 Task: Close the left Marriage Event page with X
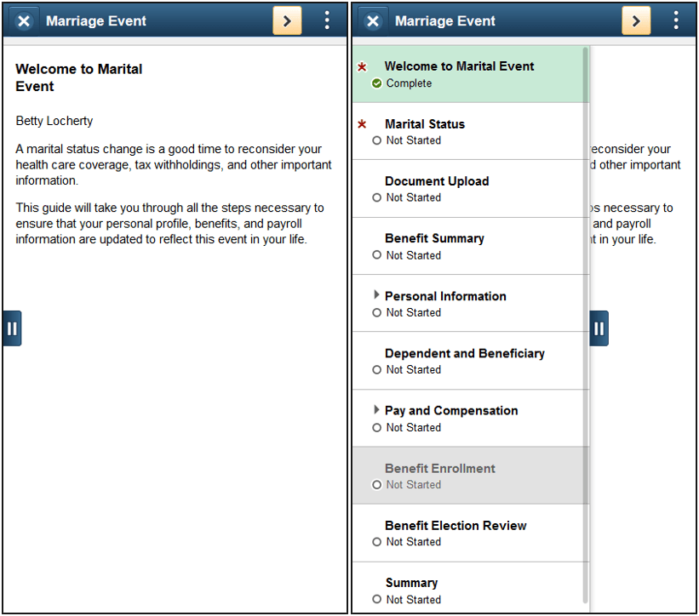pyautogui.click(x=24, y=21)
